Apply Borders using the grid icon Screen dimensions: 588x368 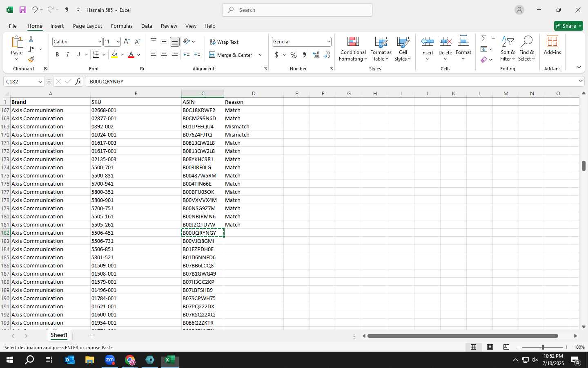[96, 55]
